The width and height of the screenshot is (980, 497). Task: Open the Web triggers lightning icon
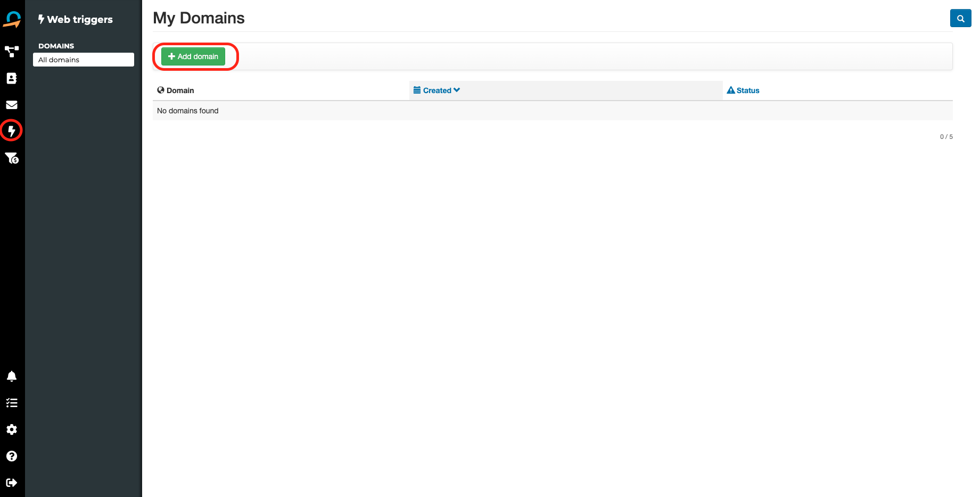(11, 130)
